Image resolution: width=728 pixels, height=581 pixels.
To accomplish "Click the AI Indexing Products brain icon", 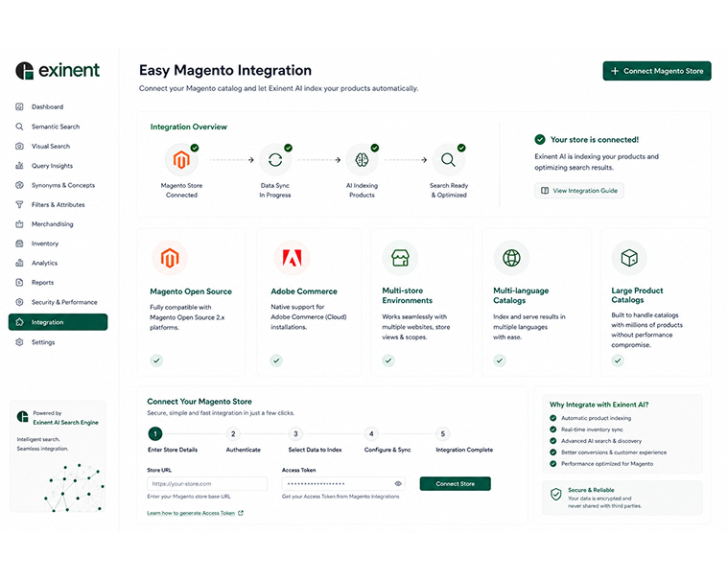I will [x=363, y=160].
